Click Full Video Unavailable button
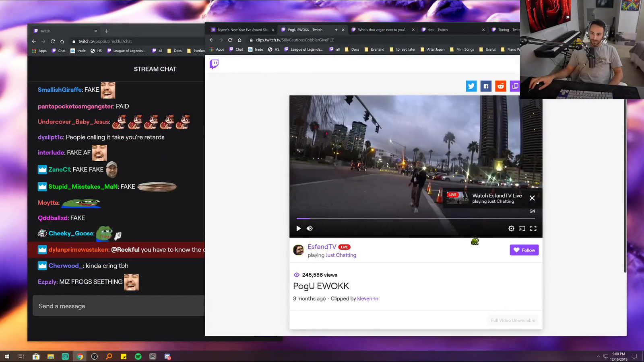644x362 pixels. (513, 320)
